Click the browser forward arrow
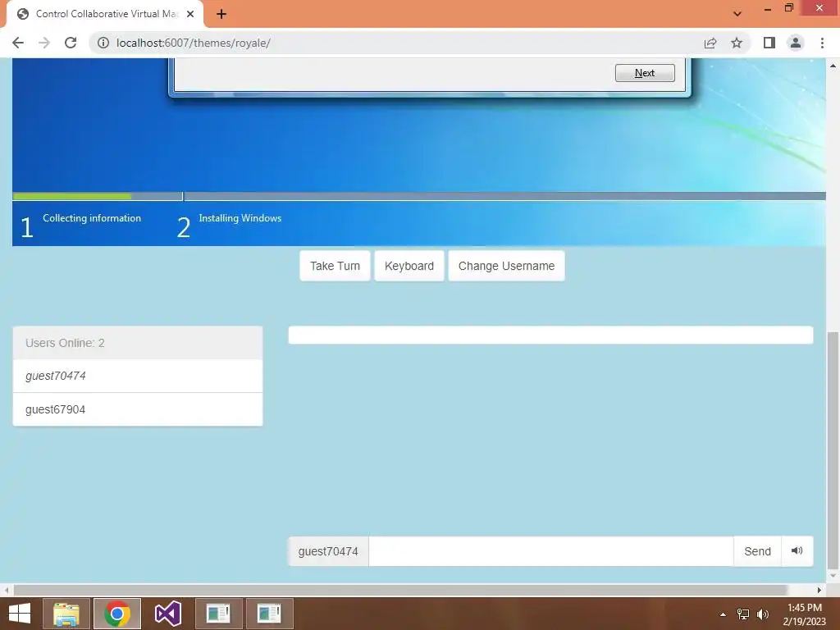The image size is (840, 630). (44, 43)
